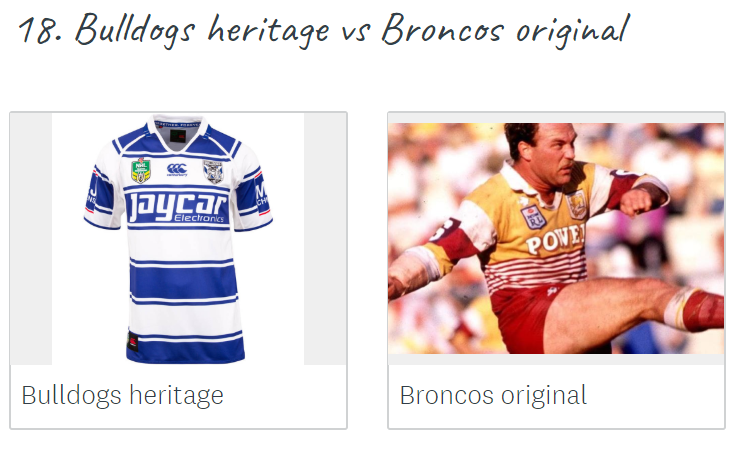Click the Bulldogs club crest on jersey
The height and width of the screenshot is (470, 734).
coord(213,171)
